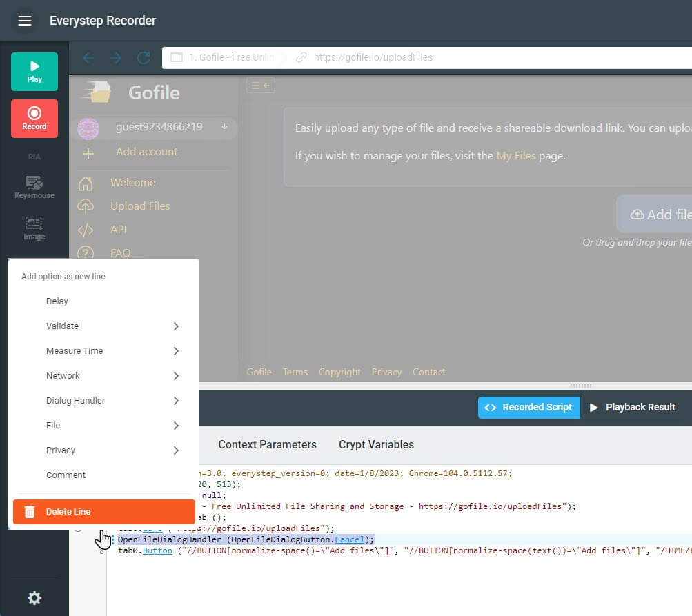Switch to the Recorded Script tab
Image resolution: width=692 pixels, height=616 pixels.
(x=528, y=407)
